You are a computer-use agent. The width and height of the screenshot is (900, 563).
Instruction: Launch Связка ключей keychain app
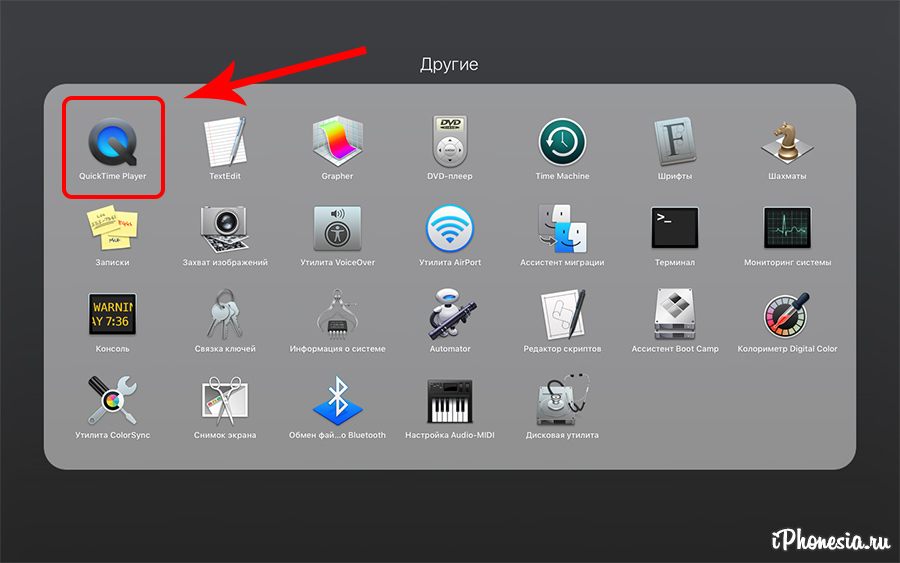225,314
